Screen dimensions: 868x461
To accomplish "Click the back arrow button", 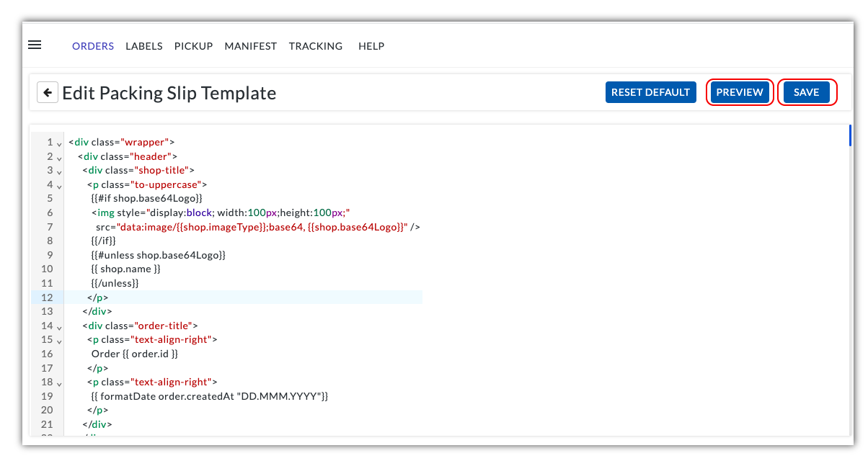I will 48,92.
